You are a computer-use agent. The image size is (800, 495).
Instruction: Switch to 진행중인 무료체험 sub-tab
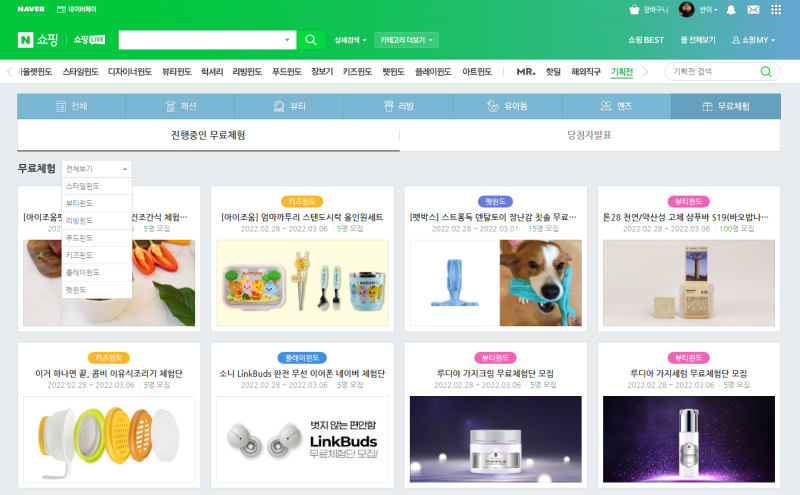pos(208,135)
